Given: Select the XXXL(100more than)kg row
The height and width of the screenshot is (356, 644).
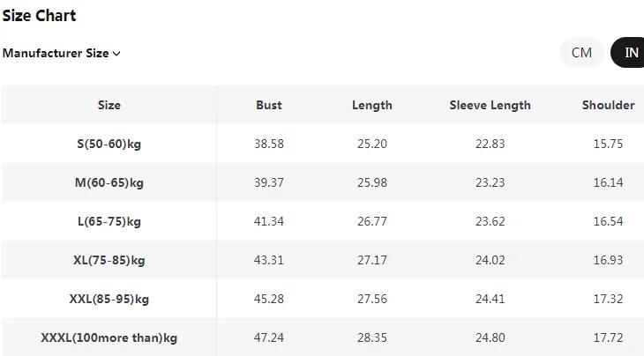Looking at the screenshot, I should (x=323, y=337).
